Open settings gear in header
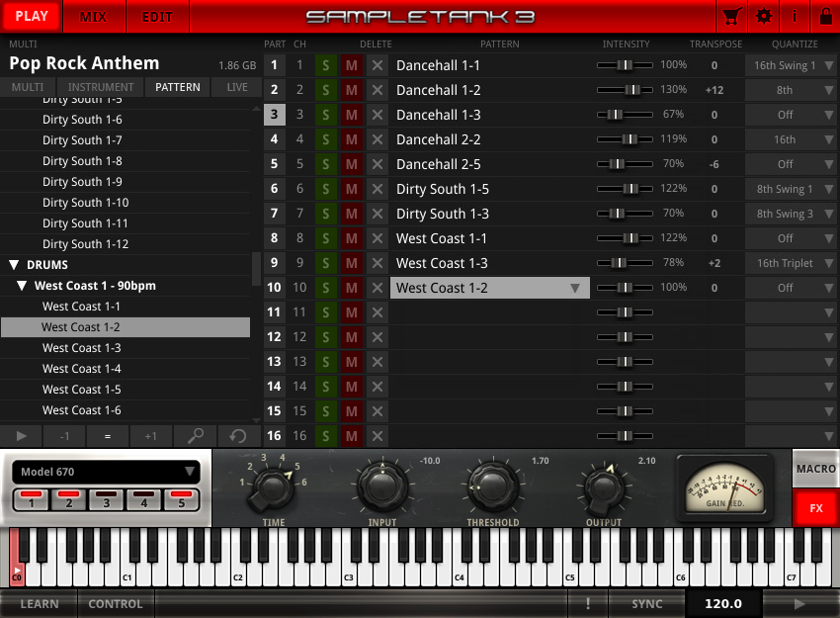Screen dimensions: 840x618 click(763, 16)
